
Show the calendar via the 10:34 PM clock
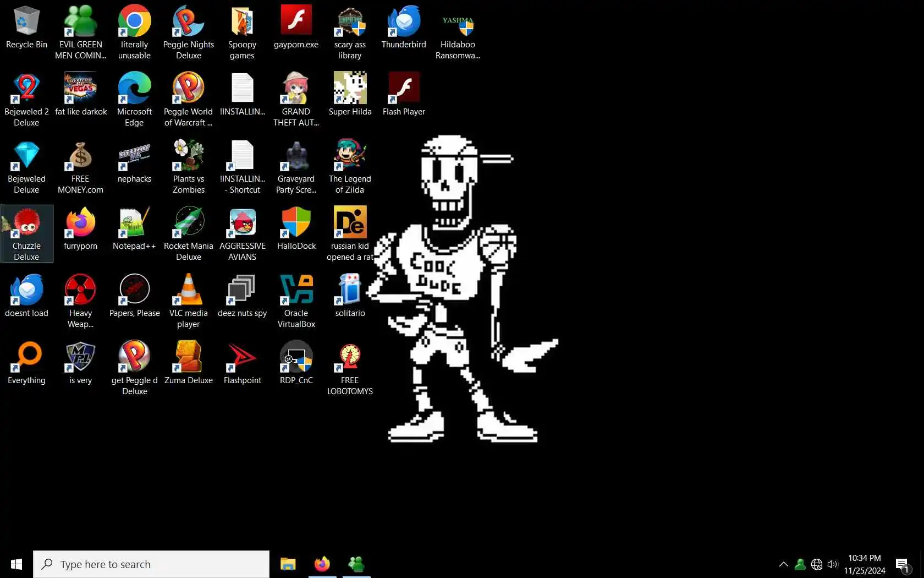(865, 564)
